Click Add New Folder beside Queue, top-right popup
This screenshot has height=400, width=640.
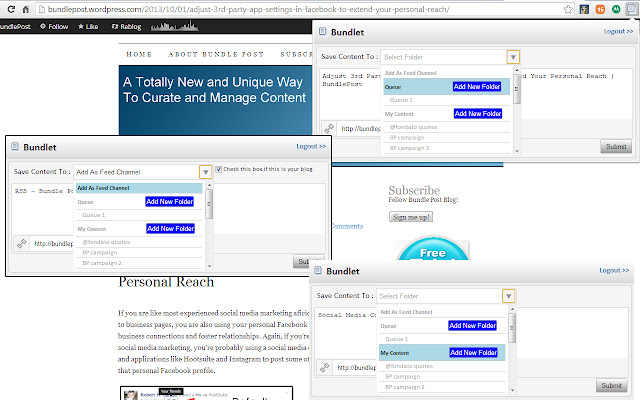[x=477, y=87]
